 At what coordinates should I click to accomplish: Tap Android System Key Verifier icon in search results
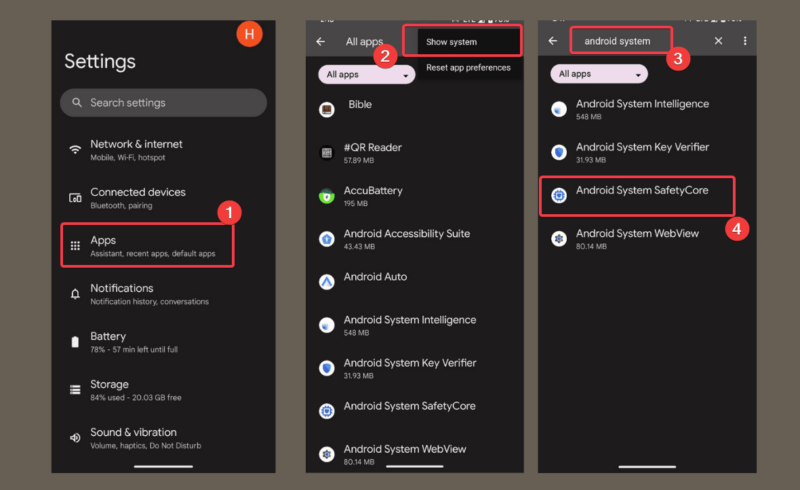click(x=559, y=152)
